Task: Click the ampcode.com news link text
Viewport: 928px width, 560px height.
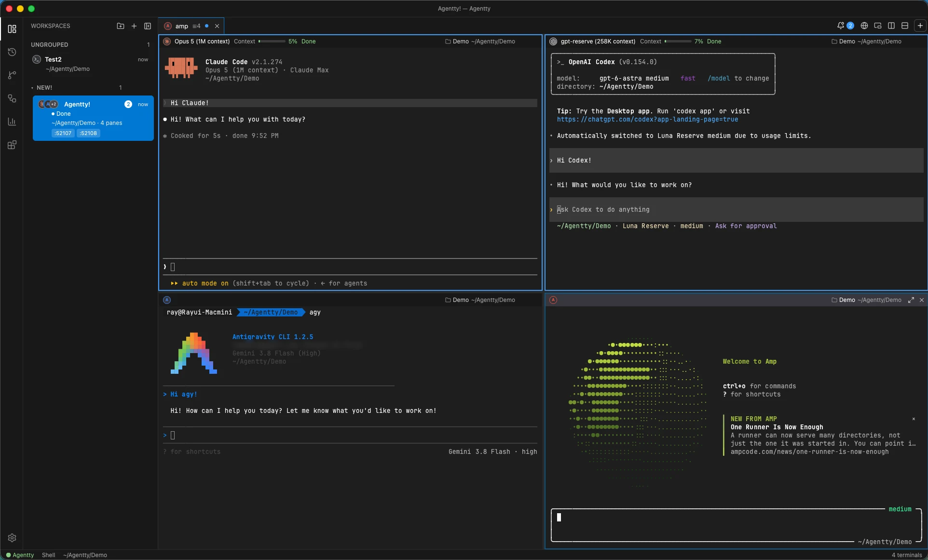Action: pyautogui.click(x=809, y=452)
